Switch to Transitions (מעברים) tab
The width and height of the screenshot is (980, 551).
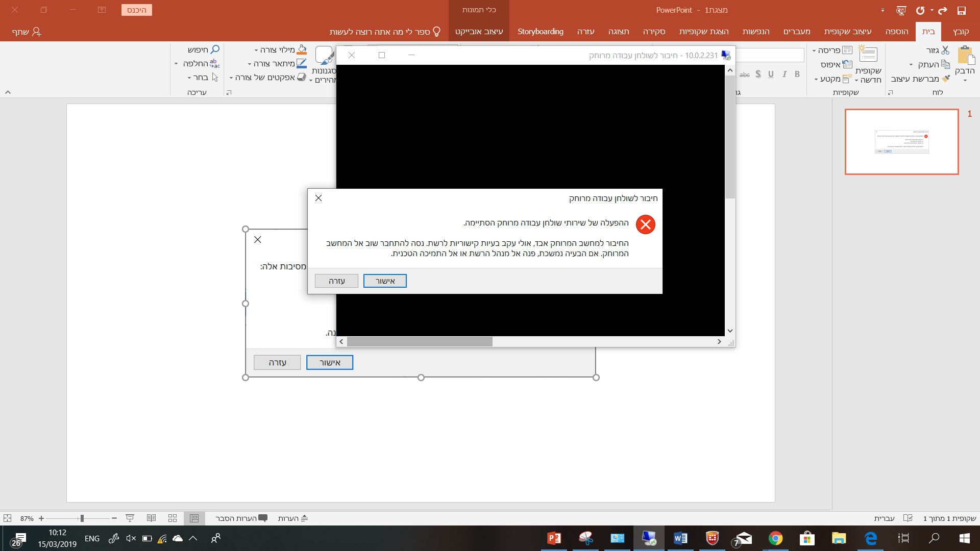[x=797, y=32]
